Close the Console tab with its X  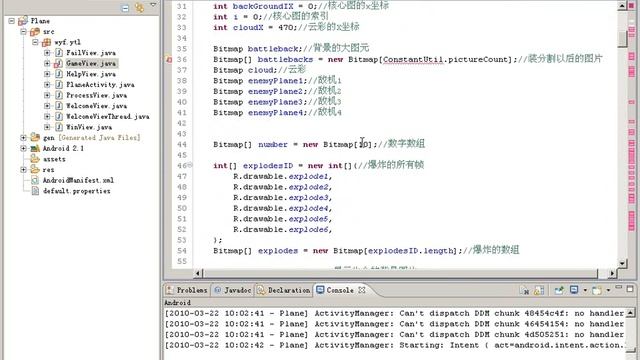click(x=362, y=290)
